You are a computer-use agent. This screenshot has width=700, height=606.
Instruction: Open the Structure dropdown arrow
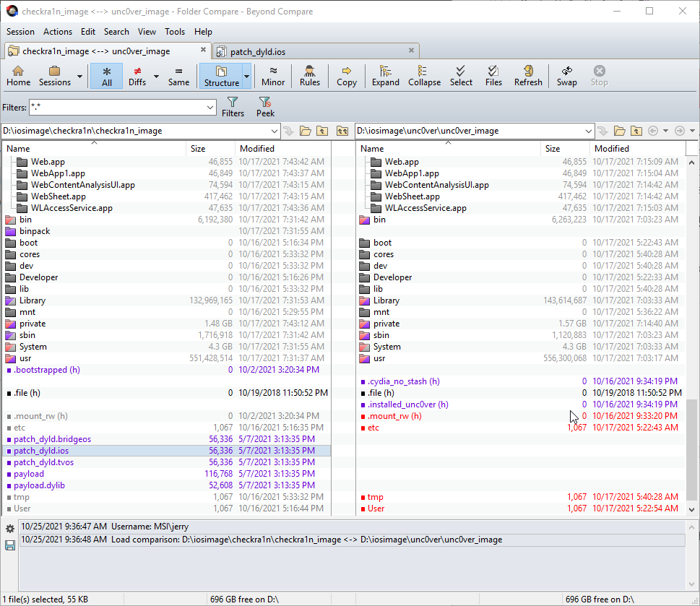(x=246, y=77)
